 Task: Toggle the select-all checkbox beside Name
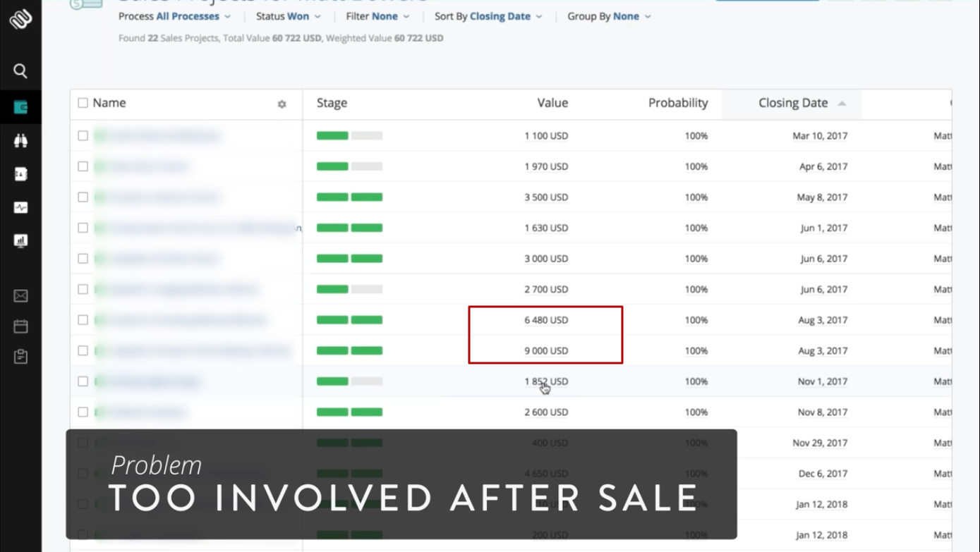(x=83, y=103)
